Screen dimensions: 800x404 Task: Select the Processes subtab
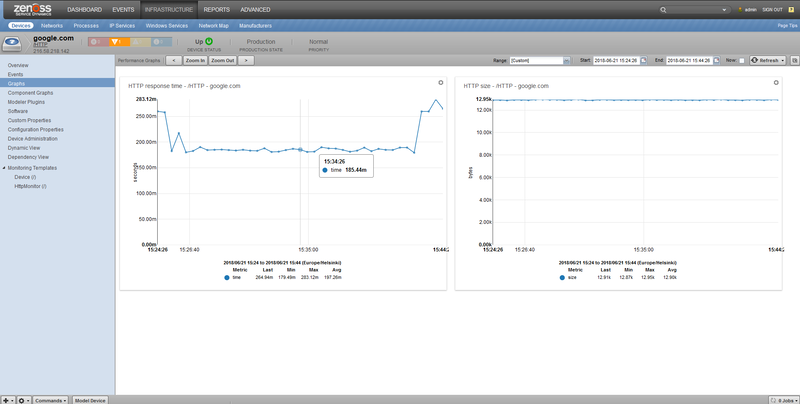pyautogui.click(x=86, y=26)
